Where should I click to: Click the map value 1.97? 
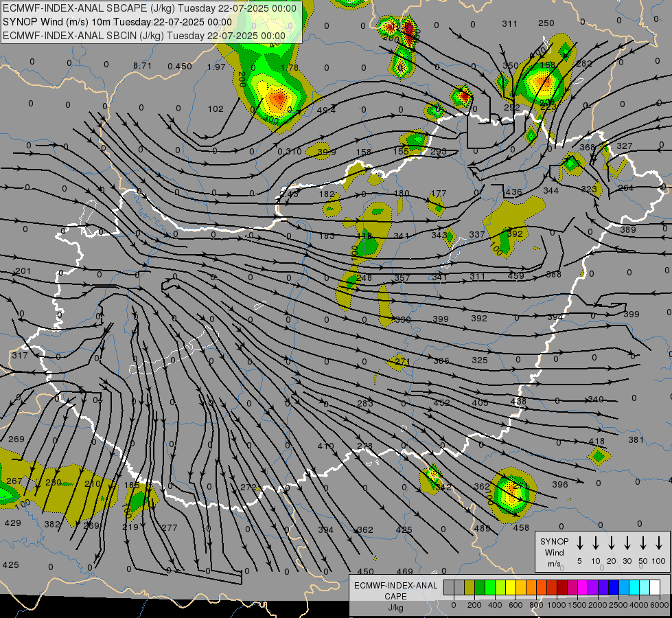(x=216, y=67)
